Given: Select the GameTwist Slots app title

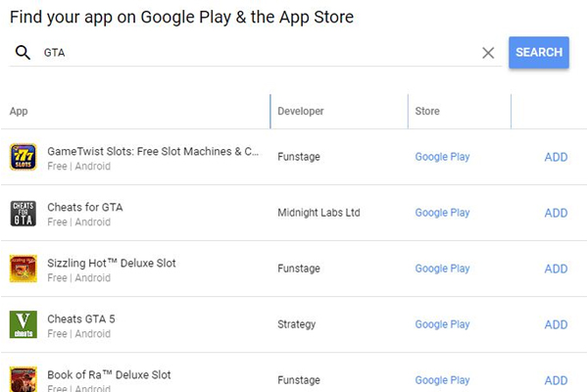Looking at the screenshot, I should (153, 151).
